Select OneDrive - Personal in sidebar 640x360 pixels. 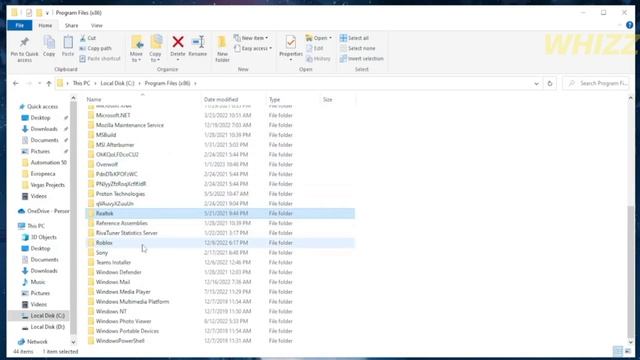click(x=44, y=211)
